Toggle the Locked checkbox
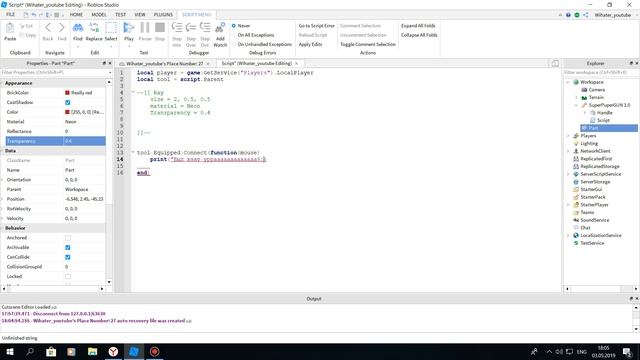The width and height of the screenshot is (640, 360). [x=68, y=276]
